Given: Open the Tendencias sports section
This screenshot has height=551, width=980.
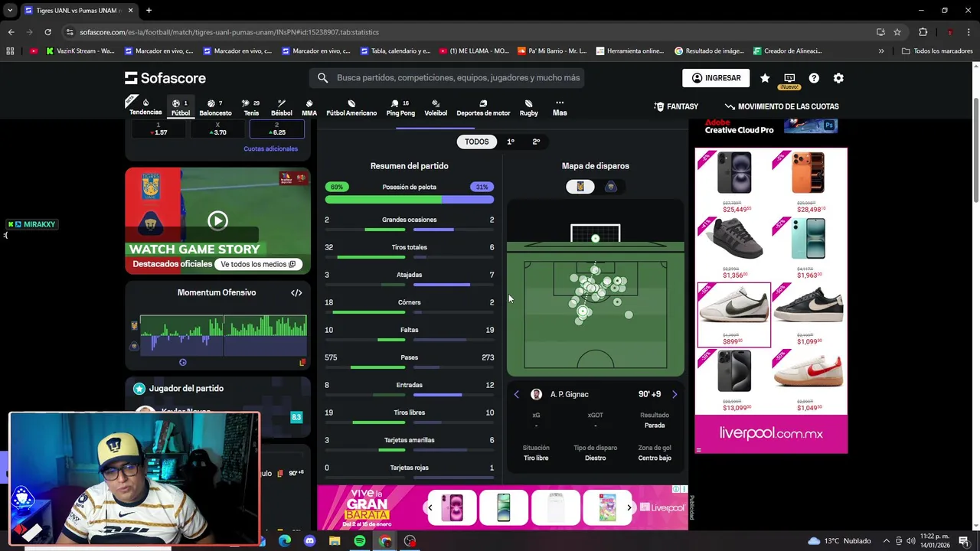Looking at the screenshot, I should [x=145, y=107].
